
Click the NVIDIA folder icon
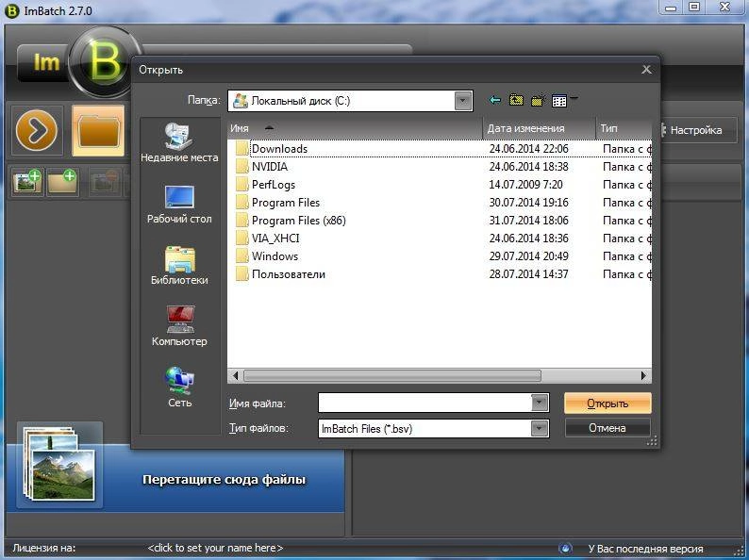pos(242,167)
